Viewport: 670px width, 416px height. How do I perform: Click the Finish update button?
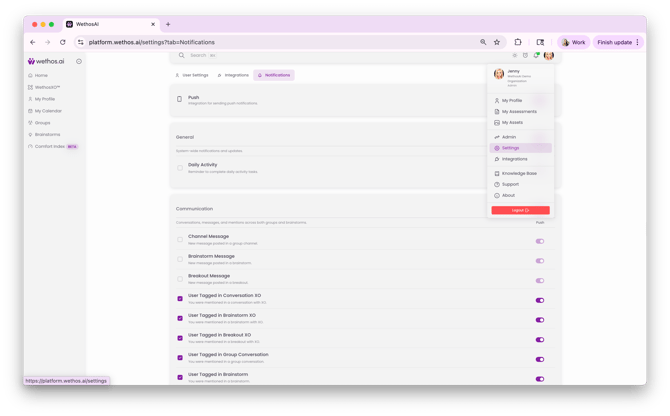pyautogui.click(x=618, y=42)
